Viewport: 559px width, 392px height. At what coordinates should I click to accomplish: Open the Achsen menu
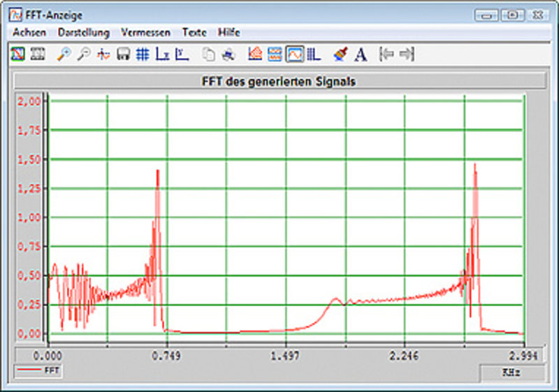click(29, 32)
